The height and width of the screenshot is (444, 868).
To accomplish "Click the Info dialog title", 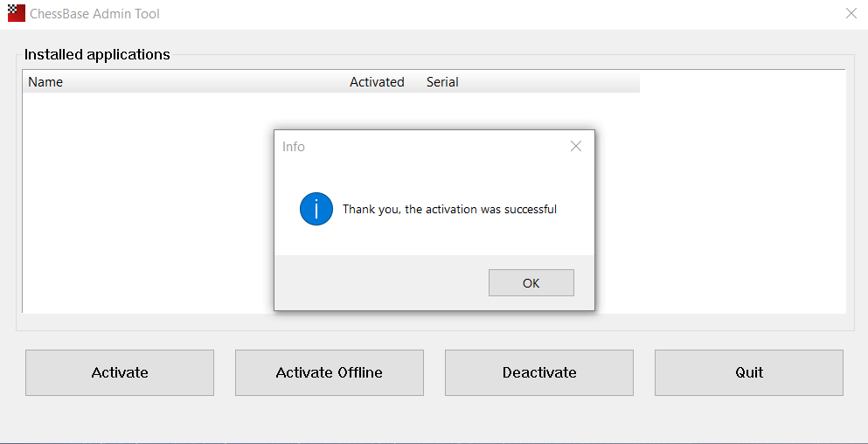I will pyautogui.click(x=294, y=147).
